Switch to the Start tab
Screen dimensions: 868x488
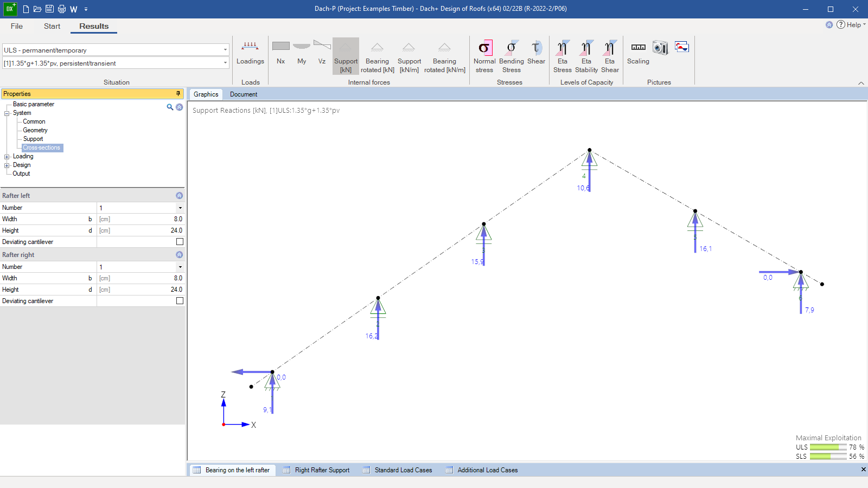pos(52,26)
